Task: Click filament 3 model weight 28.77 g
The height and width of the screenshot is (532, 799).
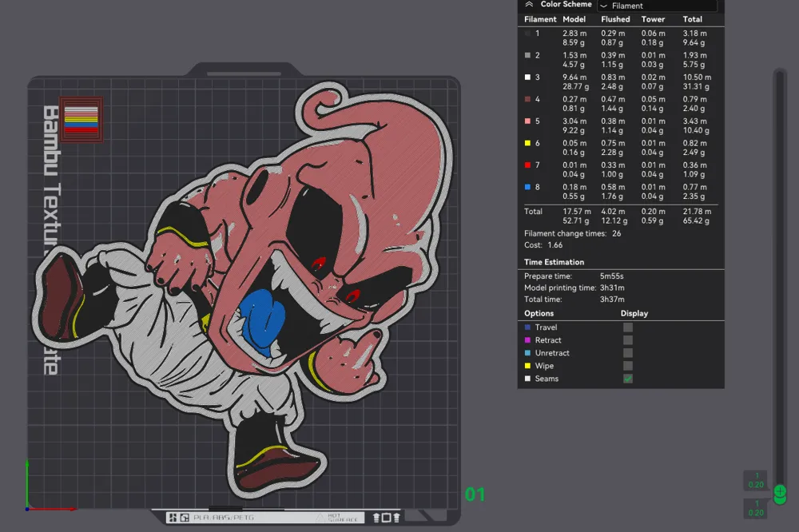Action: [x=576, y=86]
